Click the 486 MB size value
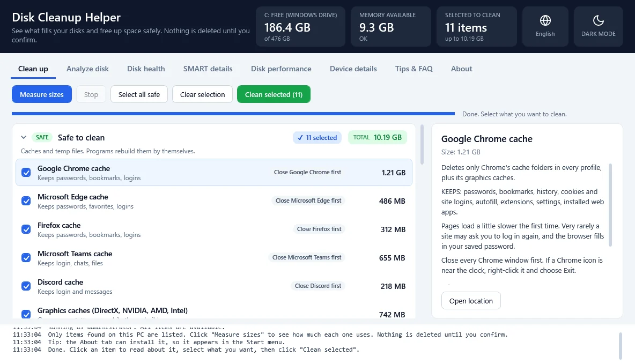Screen dimensions: 635x364 392,201
